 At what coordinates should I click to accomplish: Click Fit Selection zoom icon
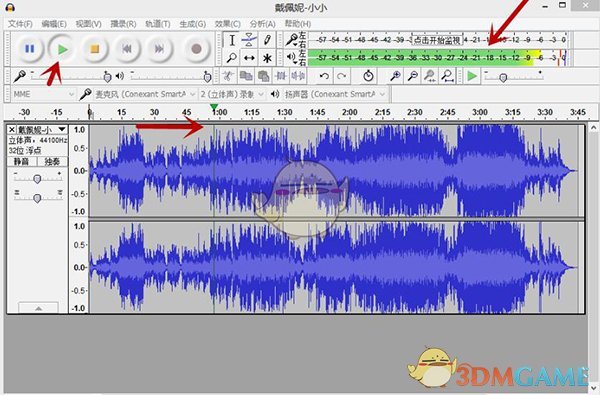430,76
